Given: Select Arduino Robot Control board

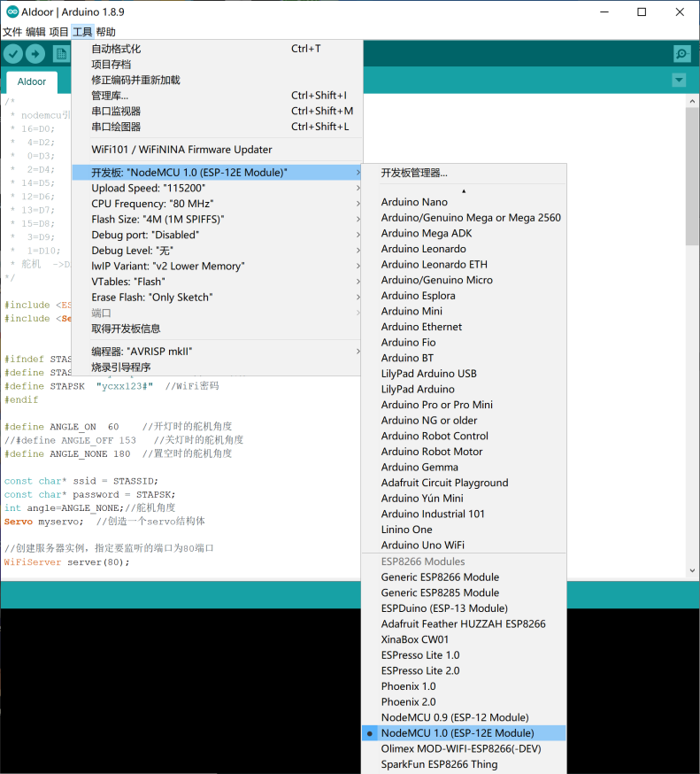Looking at the screenshot, I should [465, 436].
